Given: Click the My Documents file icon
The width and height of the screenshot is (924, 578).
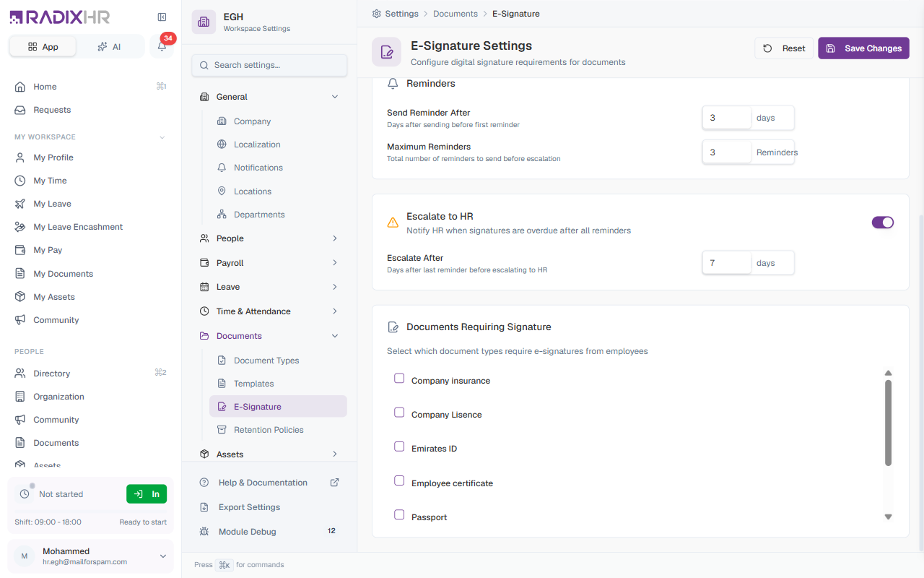Looking at the screenshot, I should (20, 274).
